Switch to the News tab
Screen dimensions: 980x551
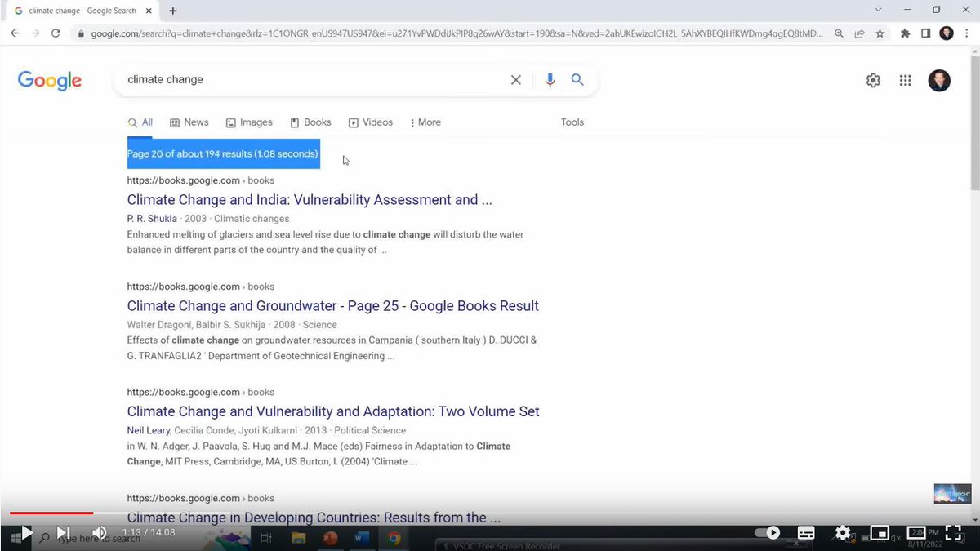pos(189,122)
